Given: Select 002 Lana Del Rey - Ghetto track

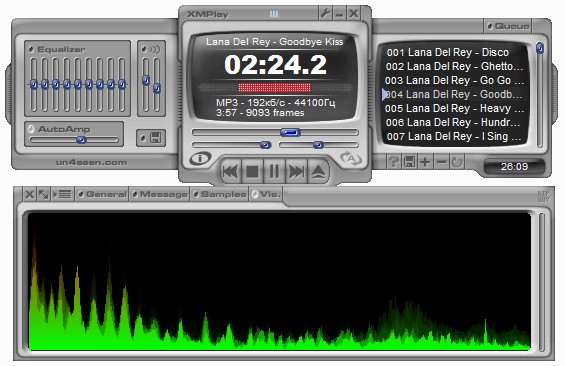Looking at the screenshot, I should point(454,67).
